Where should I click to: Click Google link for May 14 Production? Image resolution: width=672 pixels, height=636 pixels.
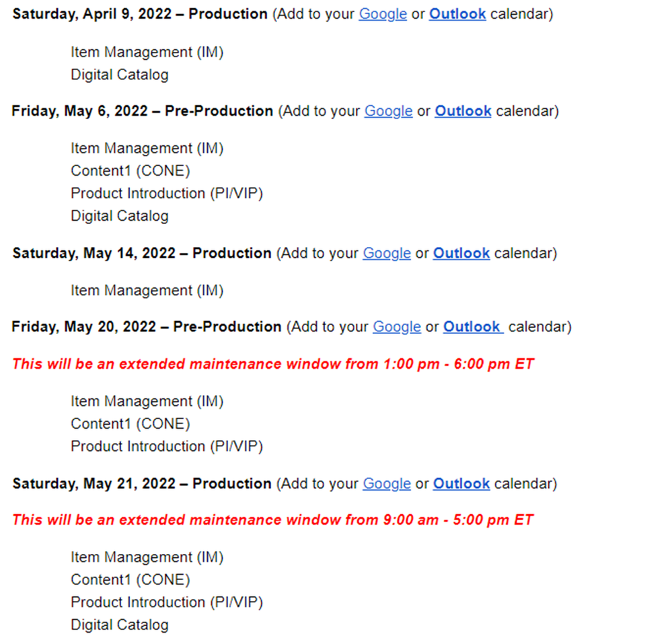coord(387,254)
